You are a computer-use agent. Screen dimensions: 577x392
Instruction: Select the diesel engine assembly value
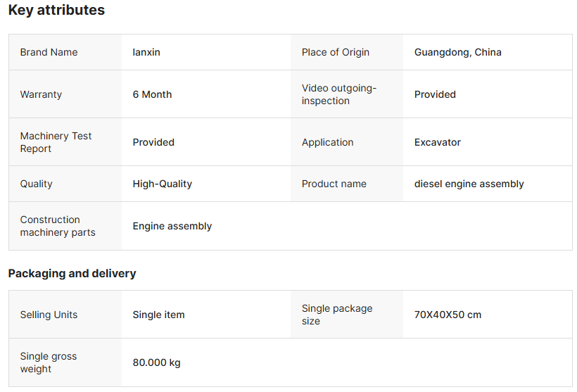pyautogui.click(x=469, y=184)
